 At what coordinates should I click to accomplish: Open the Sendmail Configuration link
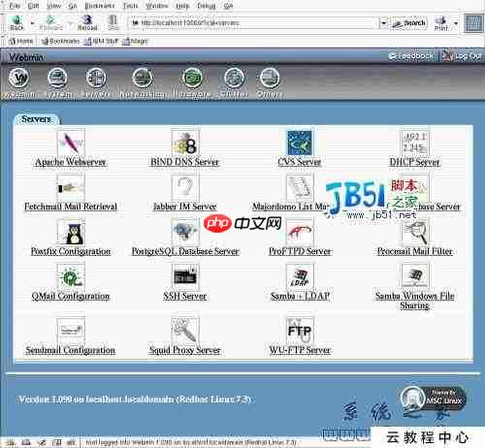click(71, 350)
